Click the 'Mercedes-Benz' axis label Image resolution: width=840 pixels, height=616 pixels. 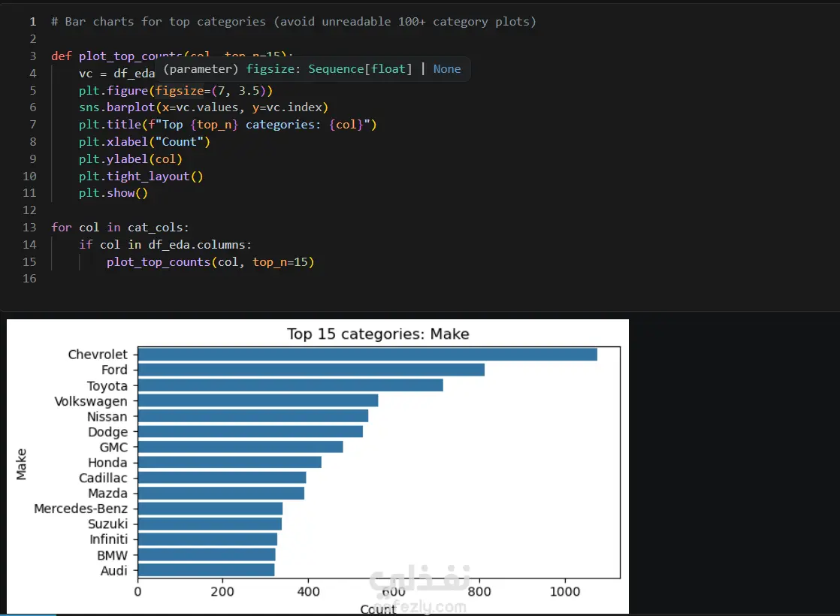click(81, 509)
